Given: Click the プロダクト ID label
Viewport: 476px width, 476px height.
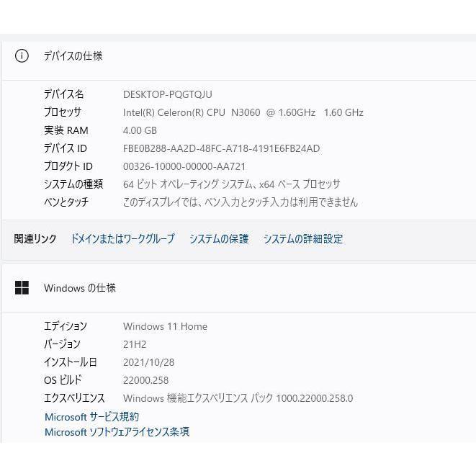Looking at the screenshot, I should pos(68,166).
